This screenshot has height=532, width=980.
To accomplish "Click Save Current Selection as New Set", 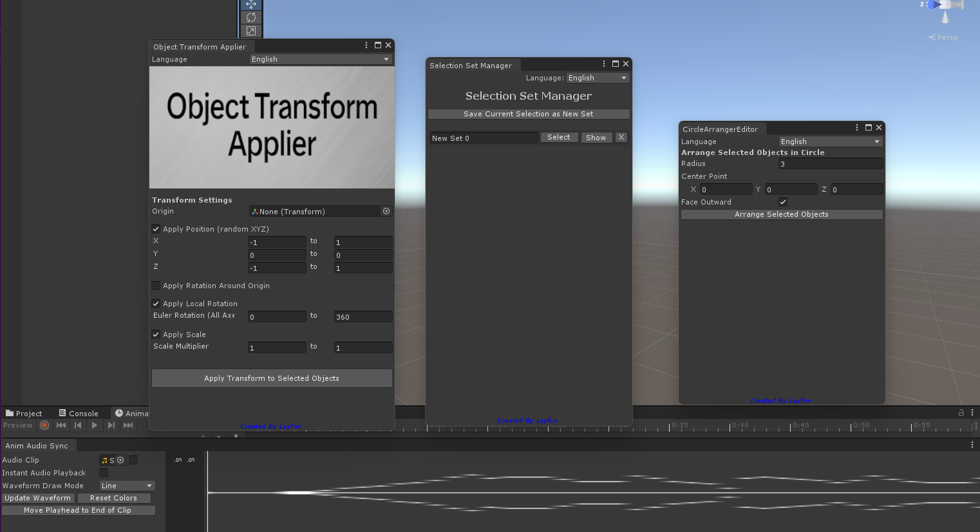I will coord(529,114).
